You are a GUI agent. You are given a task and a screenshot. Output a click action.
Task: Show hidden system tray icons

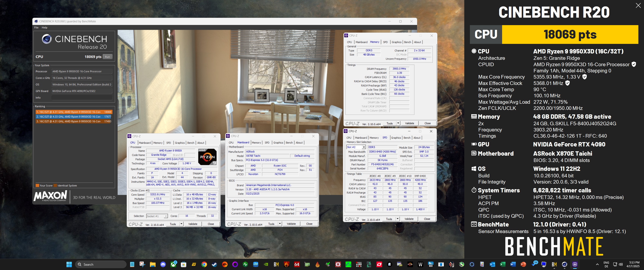[x=597, y=264]
